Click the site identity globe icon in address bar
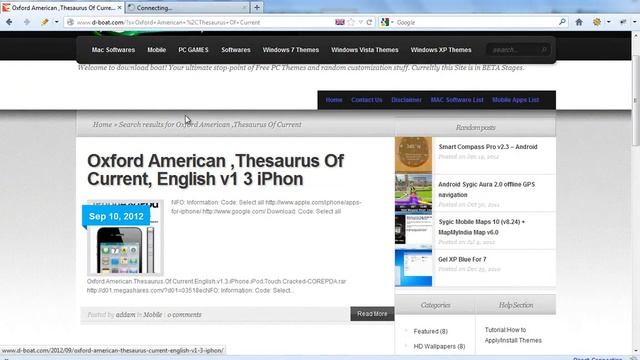Screen dimensions: 640x360 [x=70, y=22]
